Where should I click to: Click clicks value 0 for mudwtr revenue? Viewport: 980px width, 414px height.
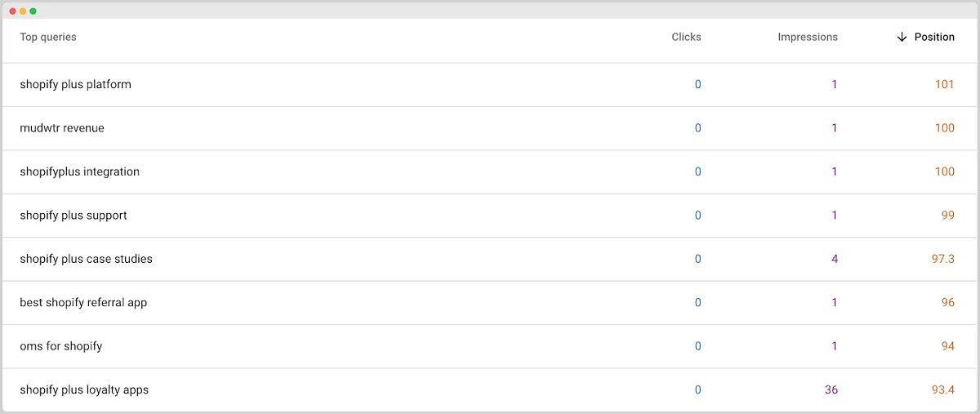tap(697, 128)
